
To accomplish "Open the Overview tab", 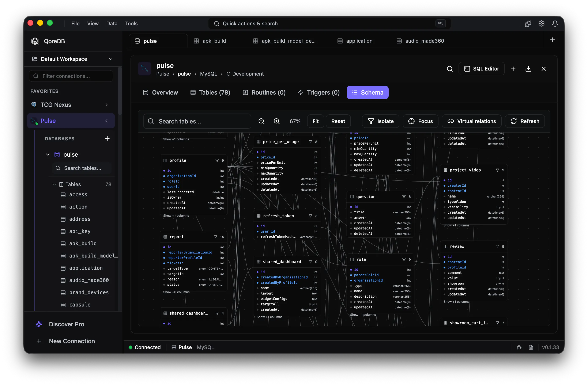I will pyautogui.click(x=160, y=93).
